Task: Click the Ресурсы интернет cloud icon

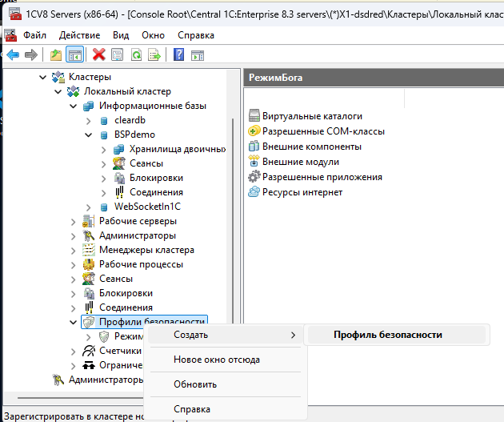Action: (x=254, y=191)
